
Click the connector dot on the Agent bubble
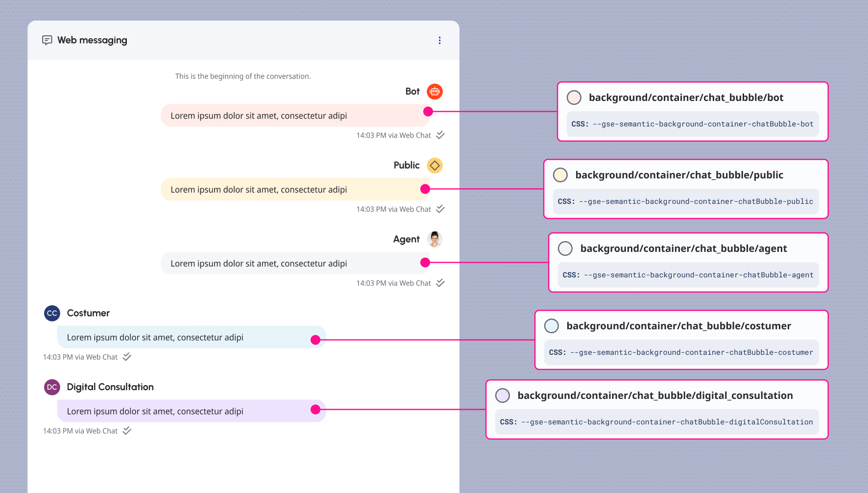pyautogui.click(x=425, y=263)
